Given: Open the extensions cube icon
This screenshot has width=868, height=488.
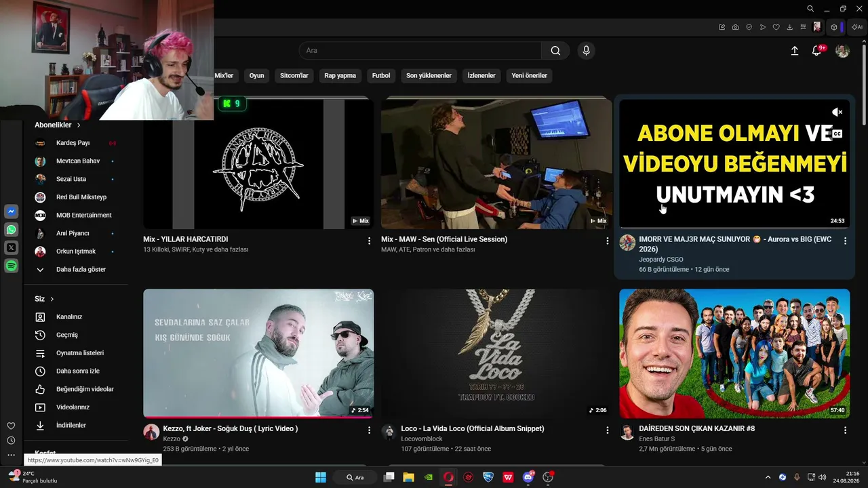Looking at the screenshot, I should 834,27.
